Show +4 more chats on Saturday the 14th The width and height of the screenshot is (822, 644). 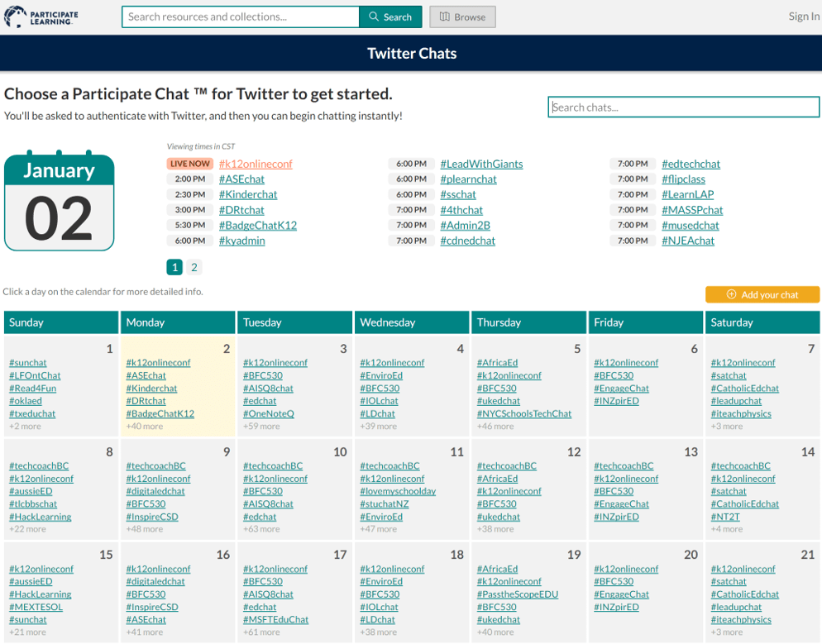[x=727, y=529]
